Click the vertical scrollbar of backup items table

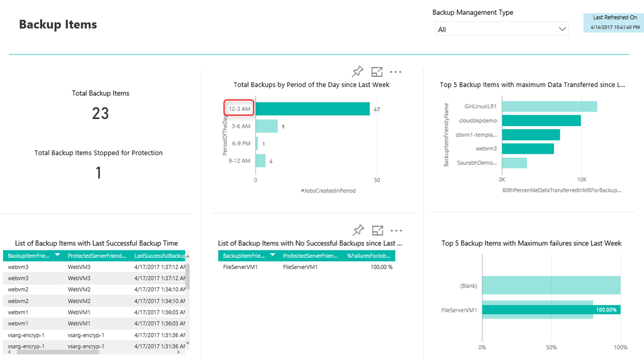click(187, 277)
